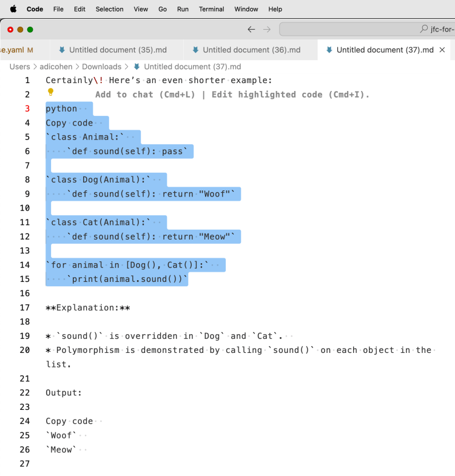Click 'Copy code' on line 4
The width and height of the screenshot is (455, 476).
[x=69, y=123]
